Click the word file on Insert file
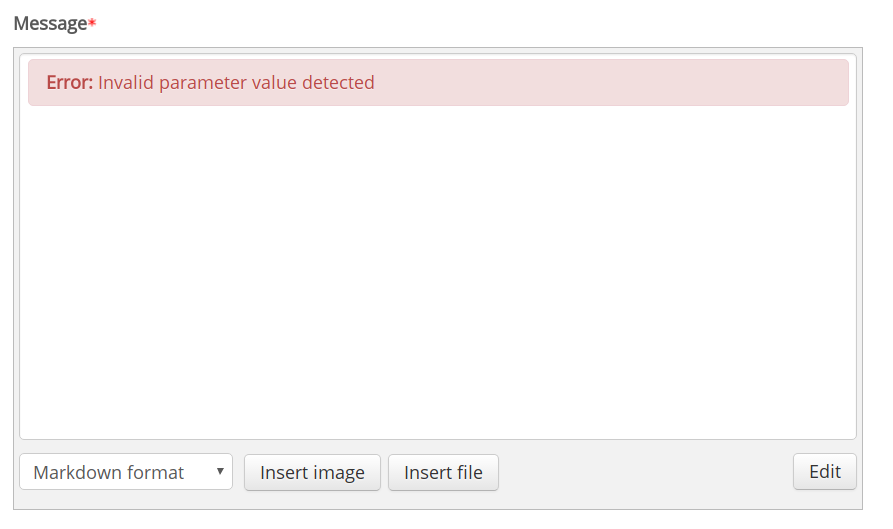893x529 pixels. 469,472
